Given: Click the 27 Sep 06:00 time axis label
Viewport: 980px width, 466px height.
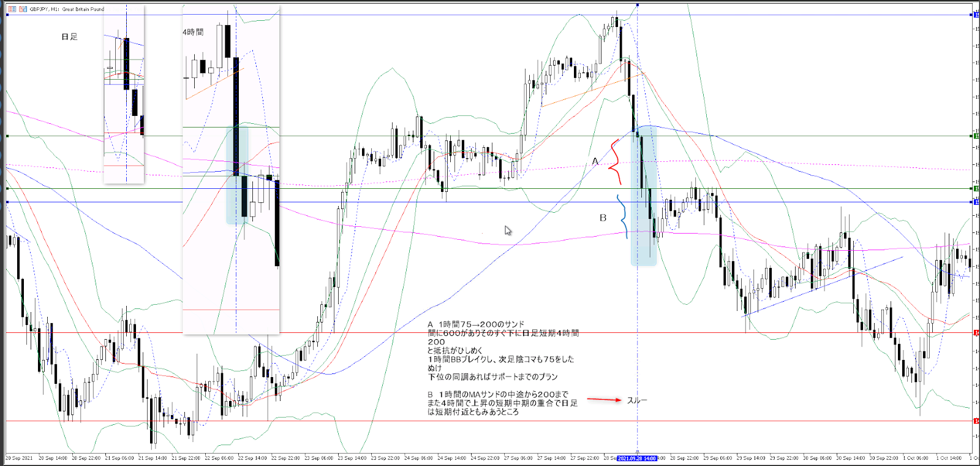Looking at the screenshot, I should pyautogui.click(x=518, y=458).
